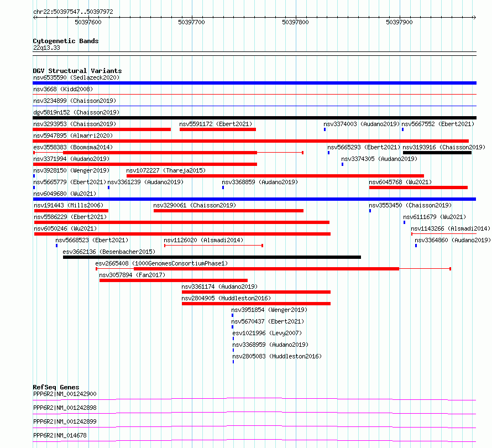Select nsv3368959 (Audano2019) label
492x448 pixels.
pyautogui.click(x=270, y=345)
